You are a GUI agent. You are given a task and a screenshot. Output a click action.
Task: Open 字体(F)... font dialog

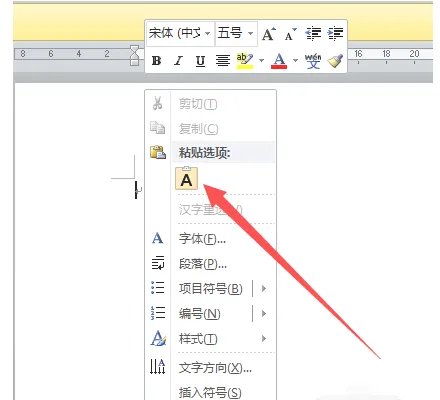click(211, 239)
